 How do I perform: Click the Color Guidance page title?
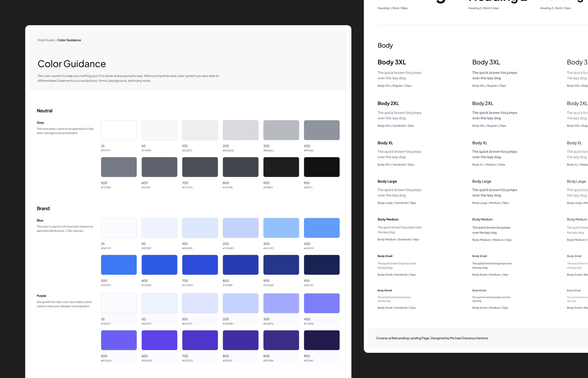click(x=72, y=64)
